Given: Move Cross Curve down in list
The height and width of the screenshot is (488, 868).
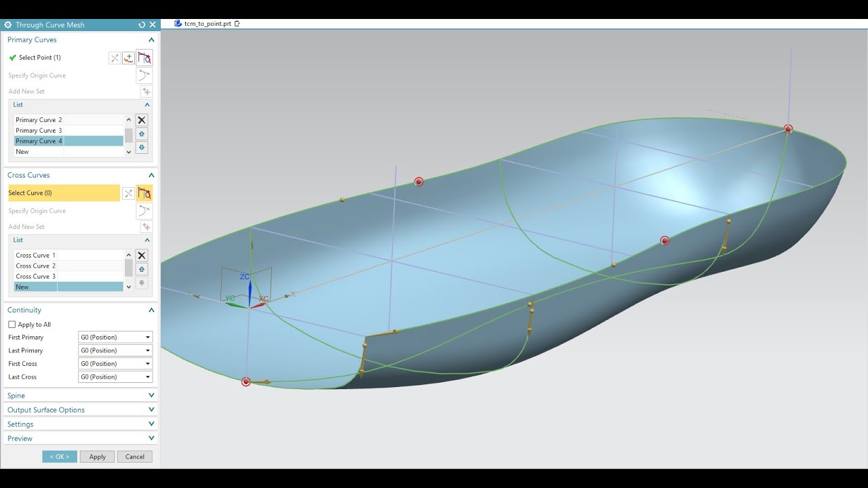Looking at the screenshot, I should point(142,283).
